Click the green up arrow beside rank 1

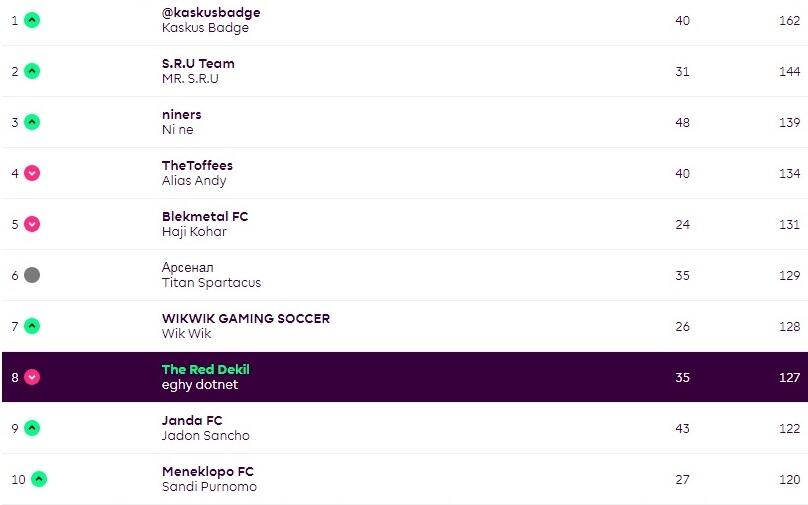click(x=32, y=20)
